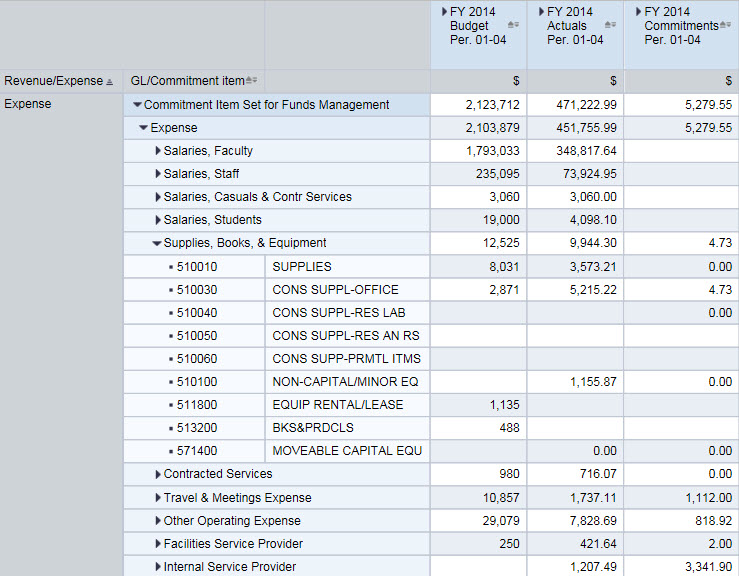Expand Salaries, Casuals & Contr Services
The image size is (739, 576).
(158, 197)
